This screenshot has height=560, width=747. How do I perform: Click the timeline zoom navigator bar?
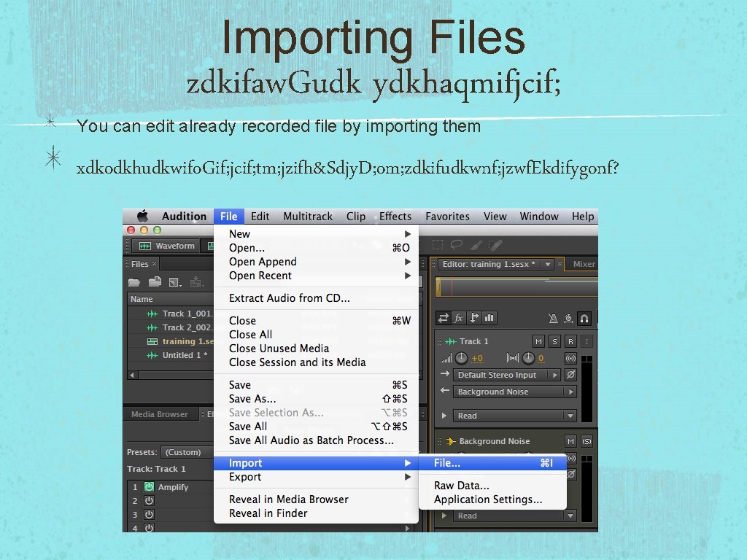click(x=516, y=288)
